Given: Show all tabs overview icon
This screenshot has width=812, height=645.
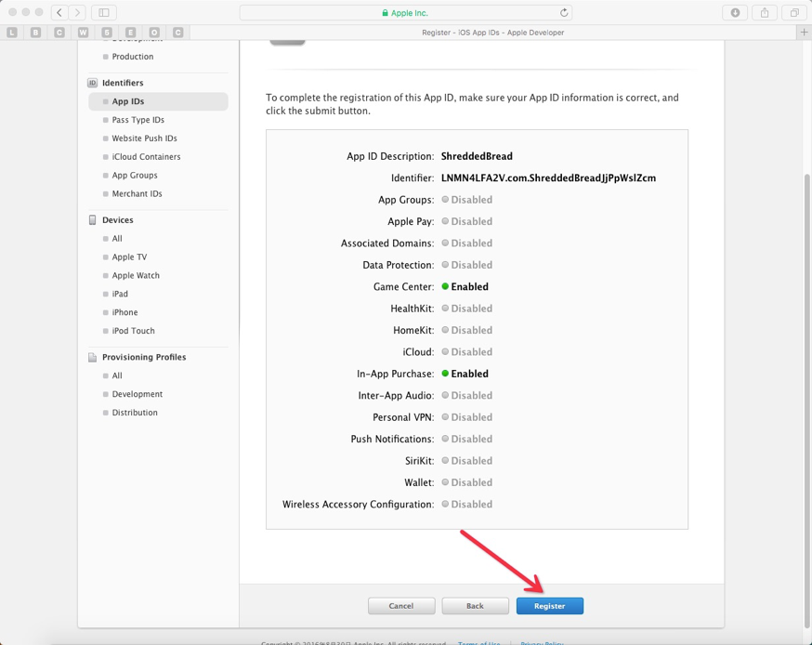Looking at the screenshot, I should point(793,12).
